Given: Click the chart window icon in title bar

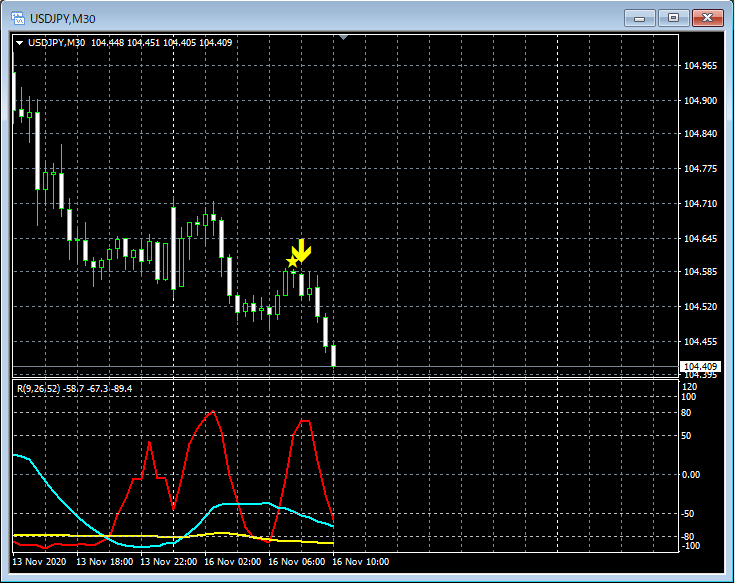Looking at the screenshot, I should click(18, 18).
